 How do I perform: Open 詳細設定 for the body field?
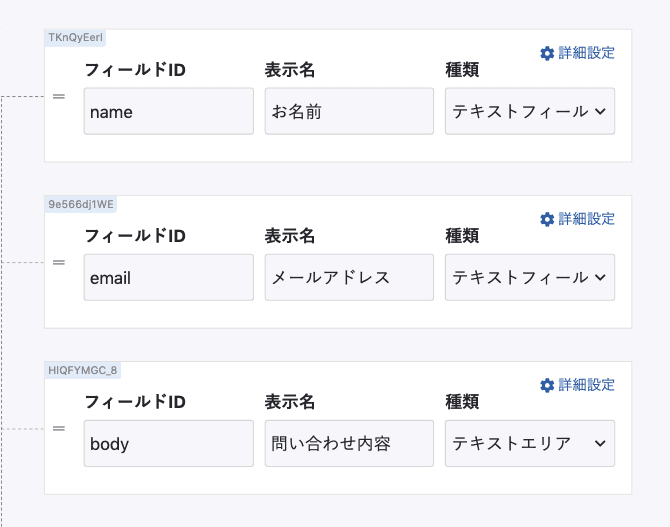click(x=586, y=385)
